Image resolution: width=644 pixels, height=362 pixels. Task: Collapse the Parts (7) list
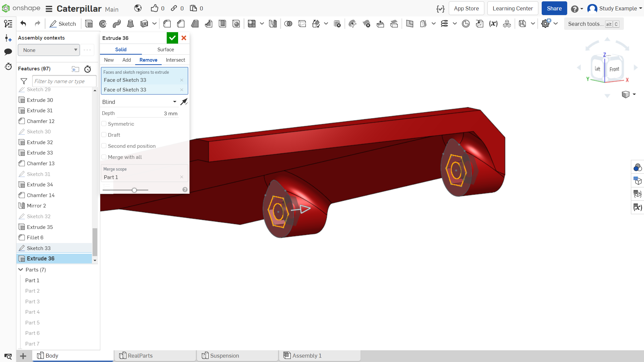coord(21,269)
